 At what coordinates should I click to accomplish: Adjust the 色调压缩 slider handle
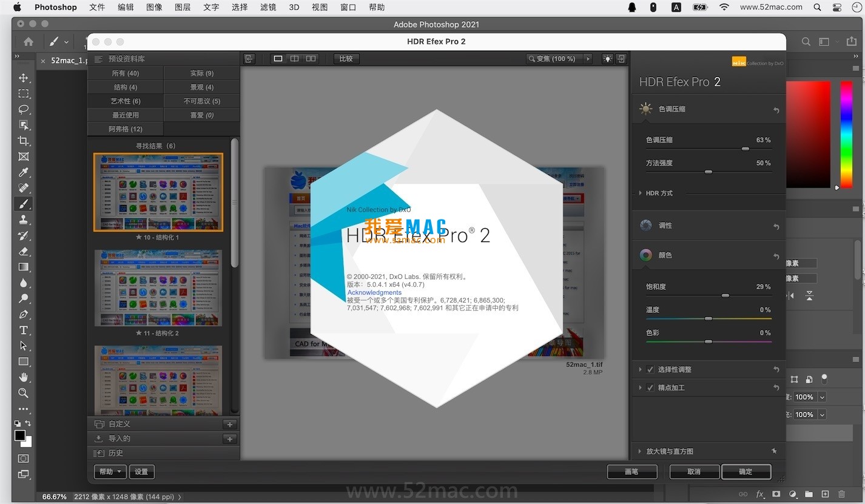tap(746, 149)
